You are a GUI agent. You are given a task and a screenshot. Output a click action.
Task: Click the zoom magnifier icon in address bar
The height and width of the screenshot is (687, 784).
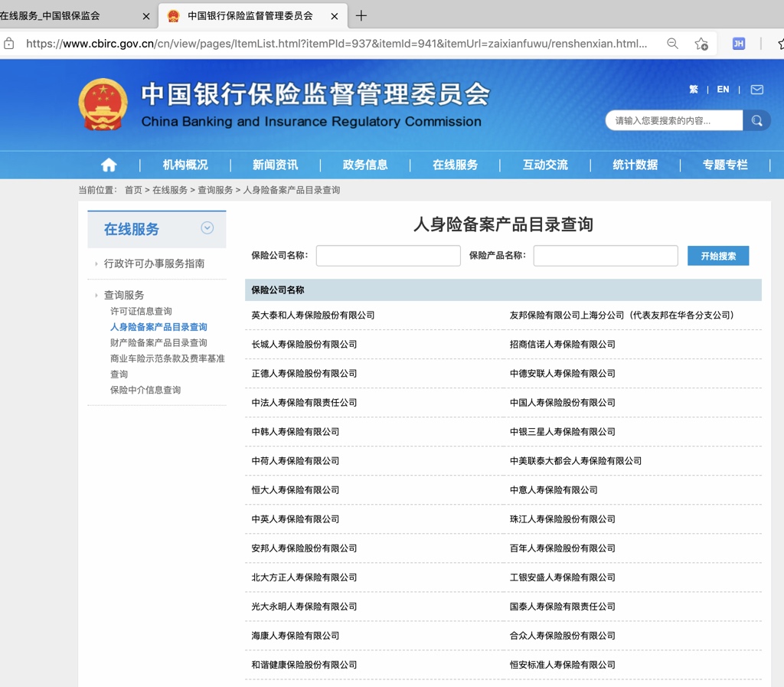(x=672, y=44)
